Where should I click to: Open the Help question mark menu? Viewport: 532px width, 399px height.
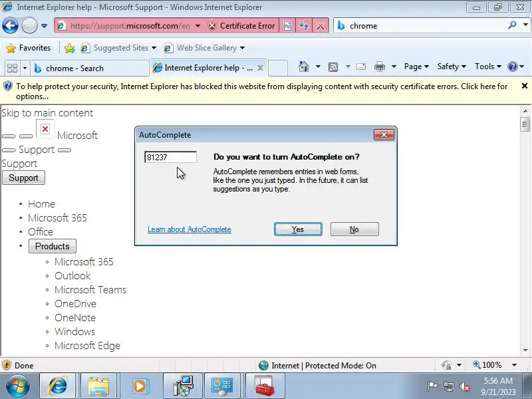(516, 66)
